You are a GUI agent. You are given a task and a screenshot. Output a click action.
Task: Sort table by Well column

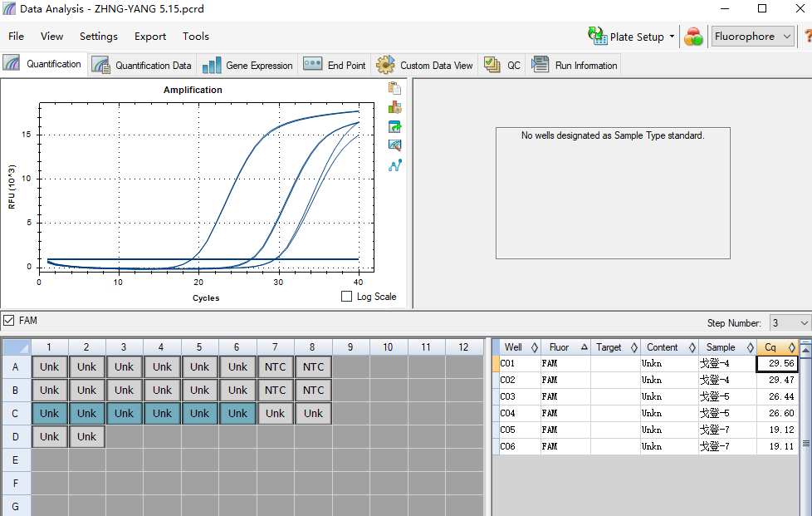[x=521, y=347]
